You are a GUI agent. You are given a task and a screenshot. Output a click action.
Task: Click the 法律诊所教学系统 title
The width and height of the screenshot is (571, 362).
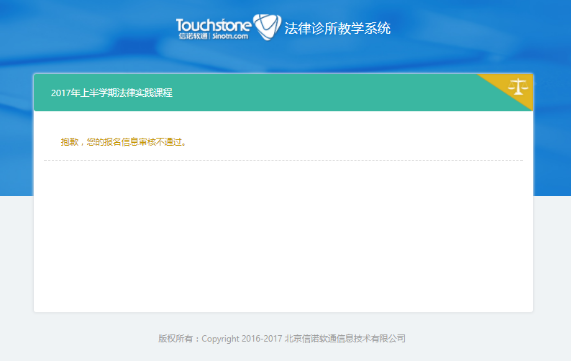tap(337, 28)
